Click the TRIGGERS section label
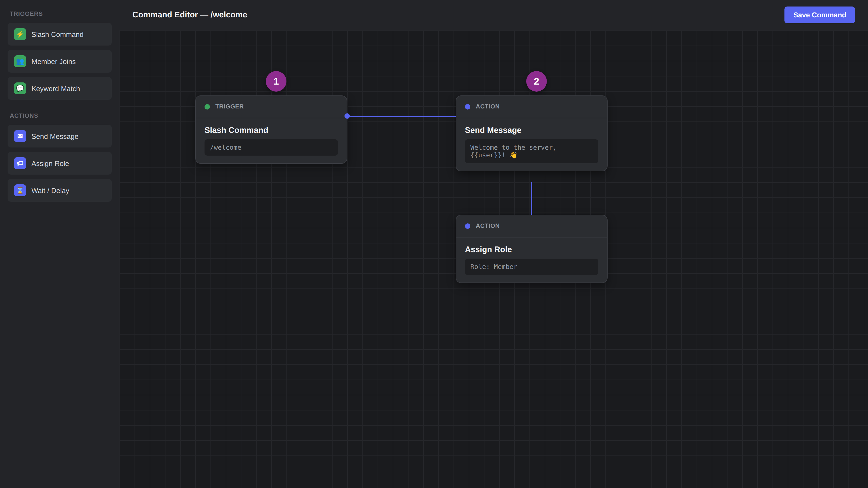This screenshot has width=868, height=488. pos(26,14)
